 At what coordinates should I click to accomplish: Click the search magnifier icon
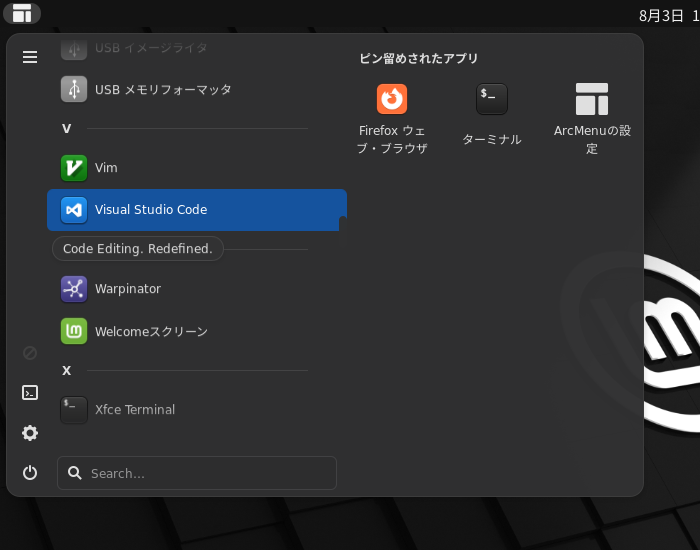[75, 473]
